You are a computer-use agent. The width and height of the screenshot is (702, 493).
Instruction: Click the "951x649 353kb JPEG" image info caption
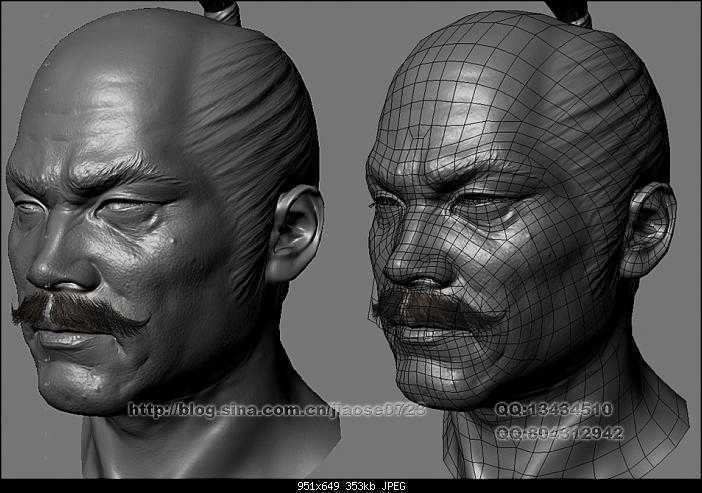[x=351, y=486]
